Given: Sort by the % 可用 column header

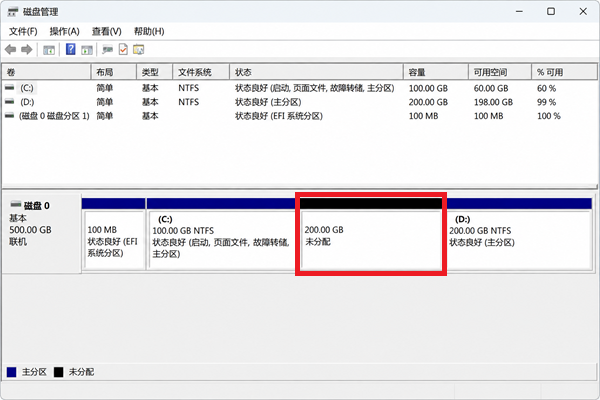Looking at the screenshot, I should (564, 72).
